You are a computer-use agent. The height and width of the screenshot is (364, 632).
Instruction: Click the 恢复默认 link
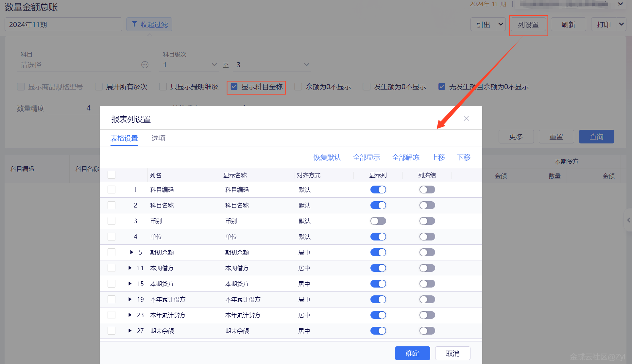click(x=327, y=157)
